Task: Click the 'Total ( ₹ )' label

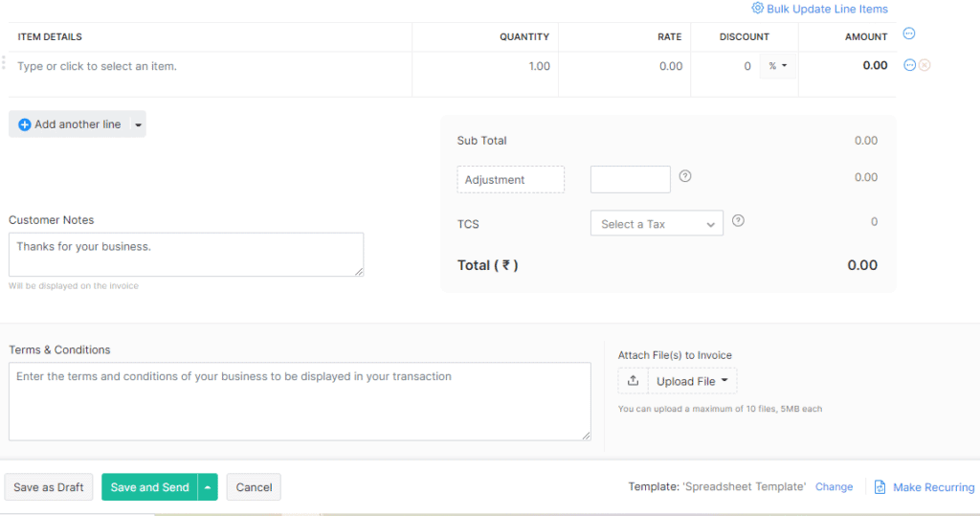Action: 487,265
